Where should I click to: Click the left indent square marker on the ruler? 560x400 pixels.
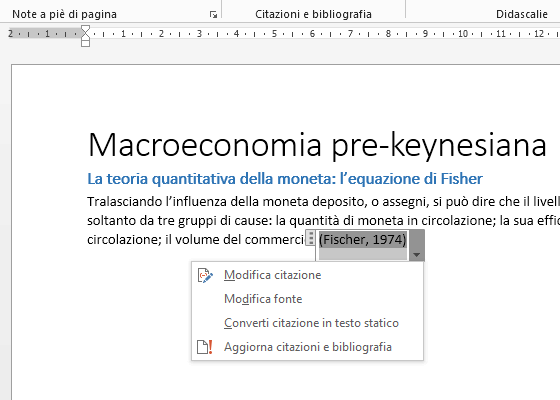coord(85,43)
